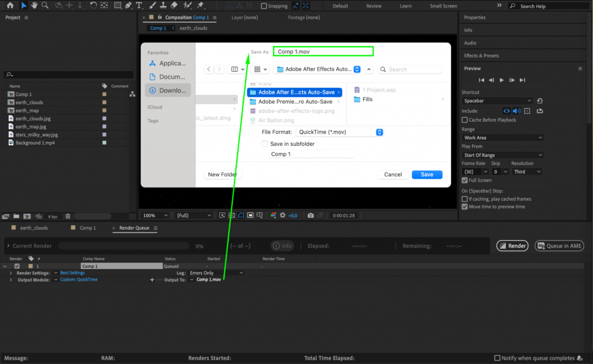Open the File Format dropdown
The image size is (593, 364).
click(339, 132)
